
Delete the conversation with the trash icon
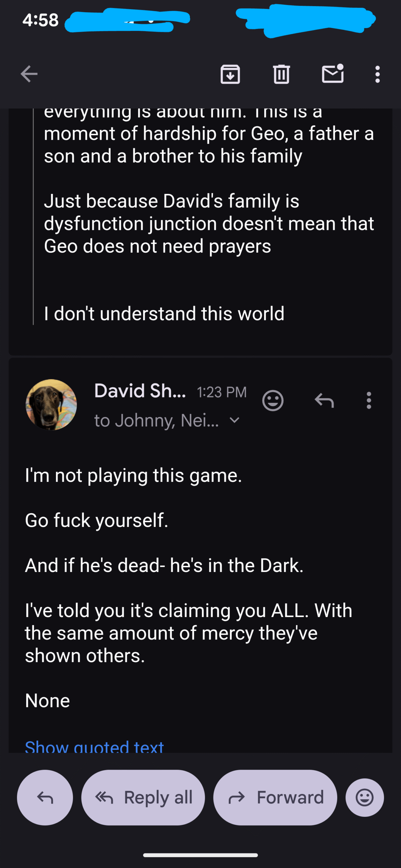(281, 74)
